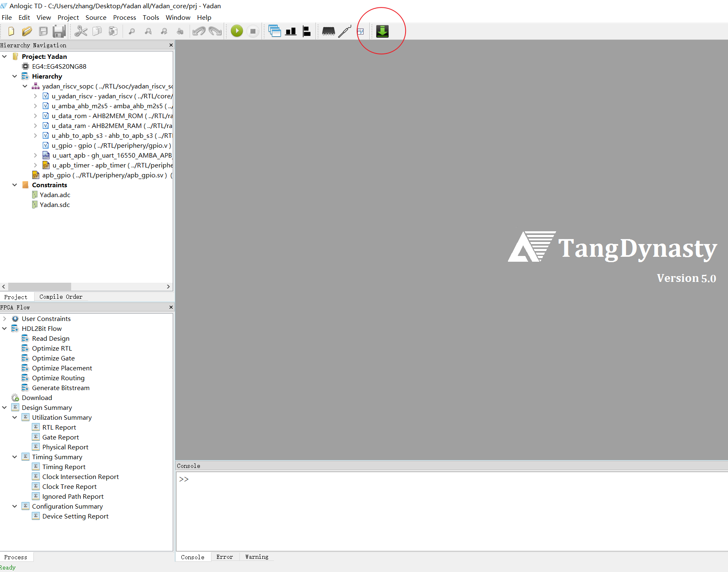Click the probe tool icon
728x572 pixels.
[345, 31]
